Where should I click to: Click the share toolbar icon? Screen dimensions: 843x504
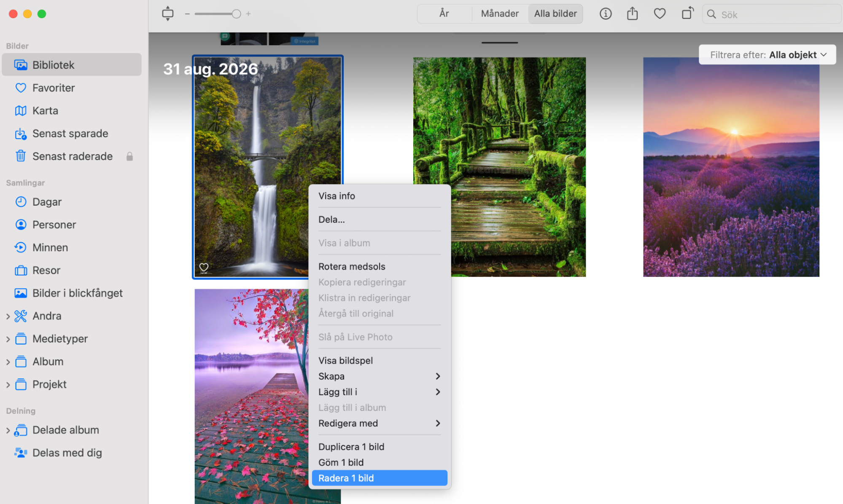coord(632,14)
